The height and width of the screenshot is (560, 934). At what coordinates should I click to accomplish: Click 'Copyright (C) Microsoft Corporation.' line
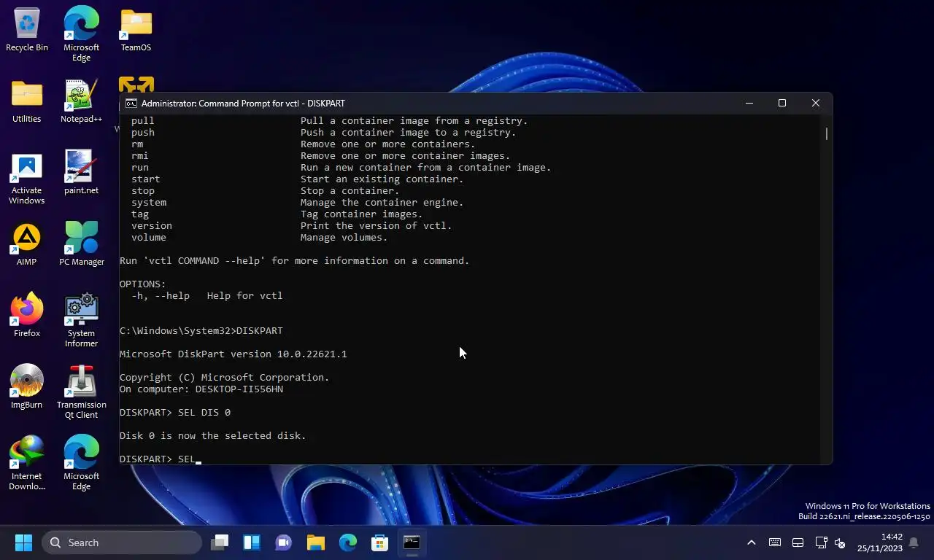[x=225, y=378]
